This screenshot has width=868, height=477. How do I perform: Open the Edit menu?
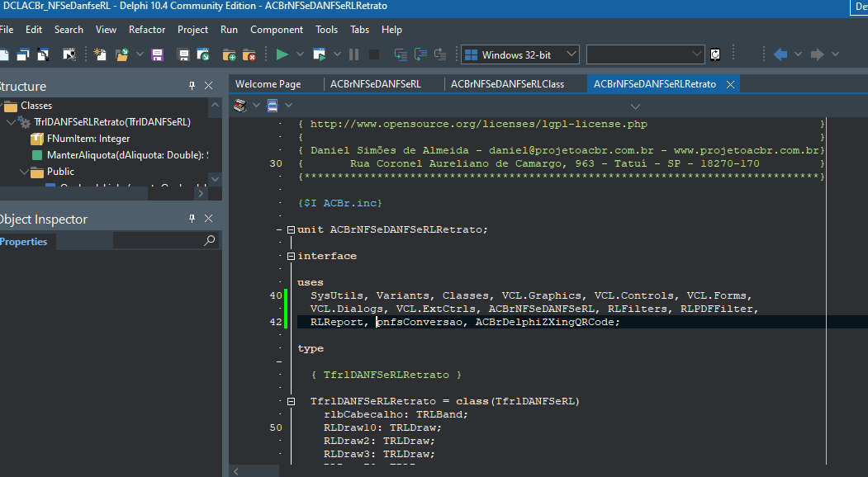34,30
